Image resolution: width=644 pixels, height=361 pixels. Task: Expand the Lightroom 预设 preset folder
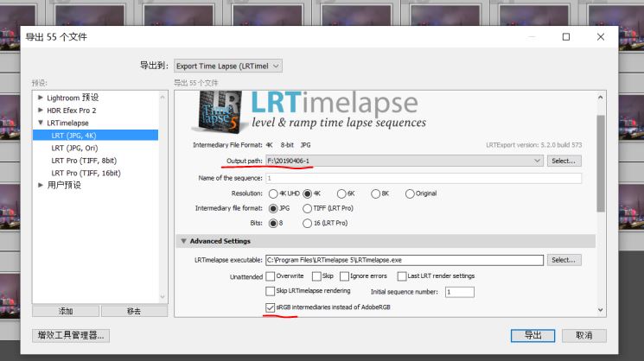tap(41, 98)
